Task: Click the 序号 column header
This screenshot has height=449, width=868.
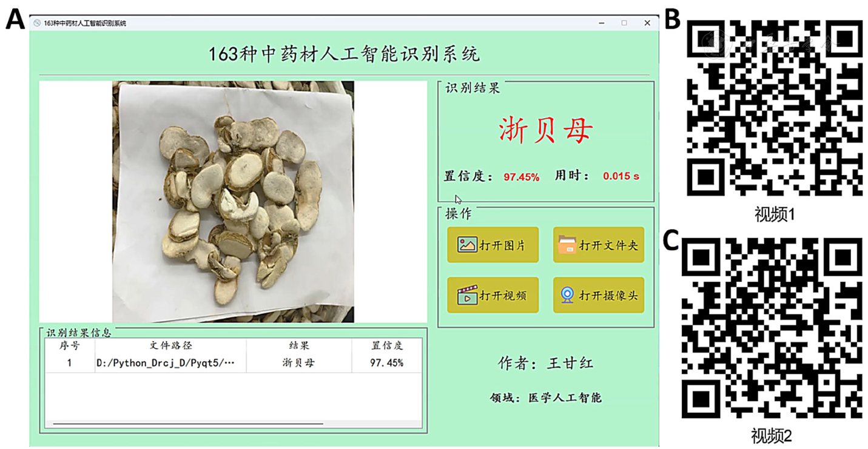Action: click(x=69, y=346)
